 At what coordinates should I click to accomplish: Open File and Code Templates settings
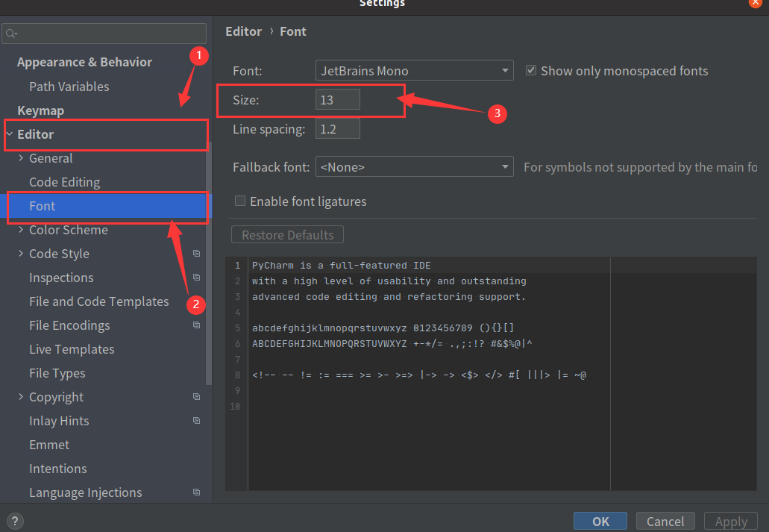(x=98, y=301)
